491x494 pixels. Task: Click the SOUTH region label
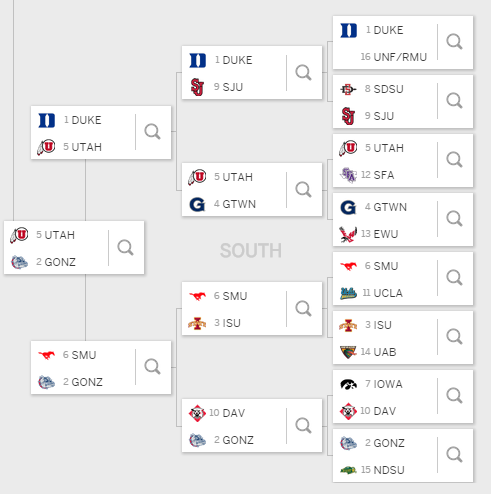[251, 251]
